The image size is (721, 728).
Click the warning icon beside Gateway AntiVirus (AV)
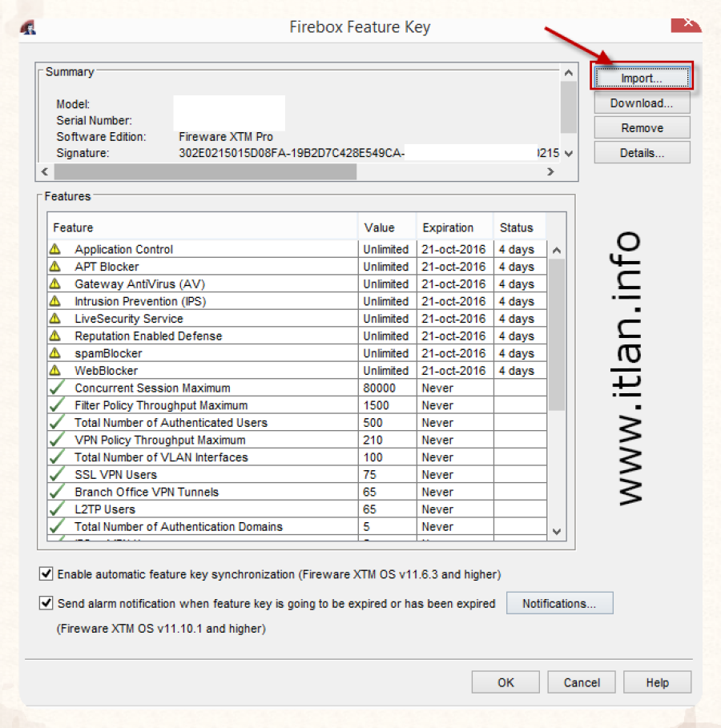pyautogui.click(x=55, y=284)
